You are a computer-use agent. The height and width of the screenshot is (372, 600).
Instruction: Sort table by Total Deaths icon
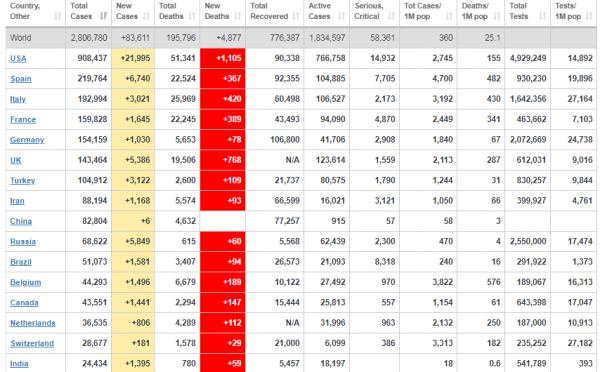[x=192, y=16]
